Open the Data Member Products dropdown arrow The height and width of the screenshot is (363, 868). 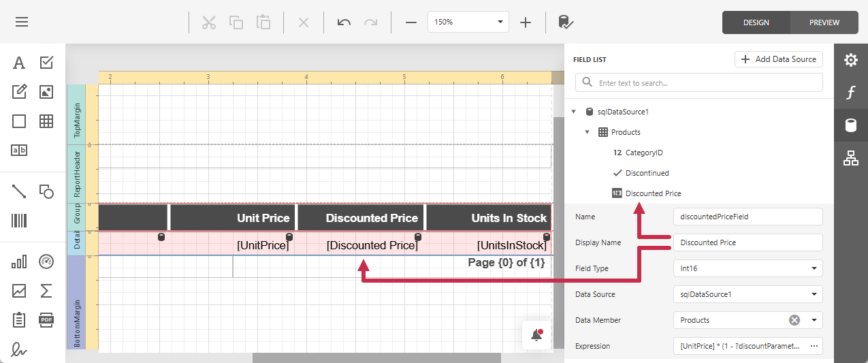(814, 320)
